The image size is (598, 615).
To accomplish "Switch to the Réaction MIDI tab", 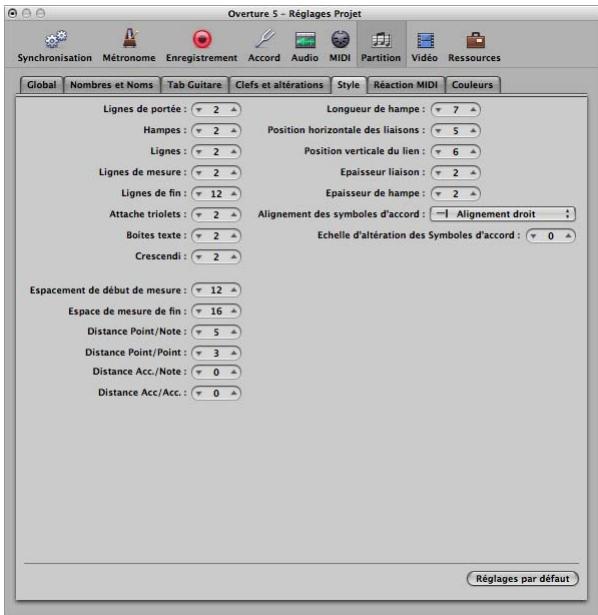I will (405, 85).
